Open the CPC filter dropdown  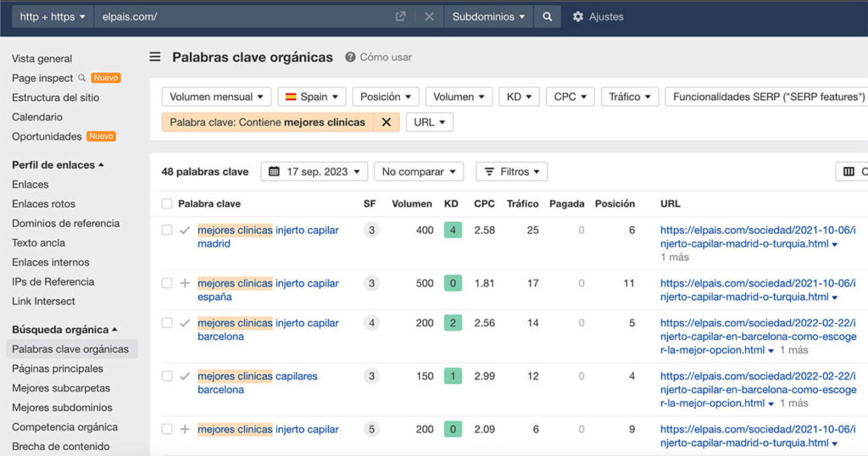(570, 97)
